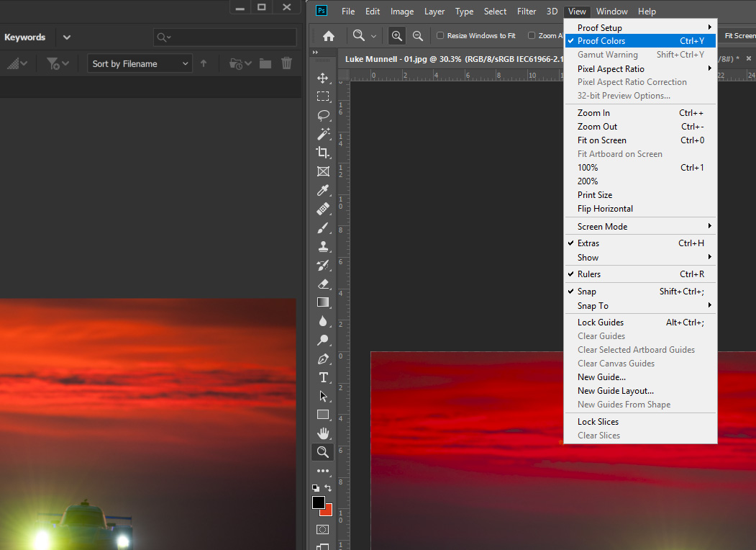Select the Clone Stamp tool
The width and height of the screenshot is (756, 550).
pos(323,245)
